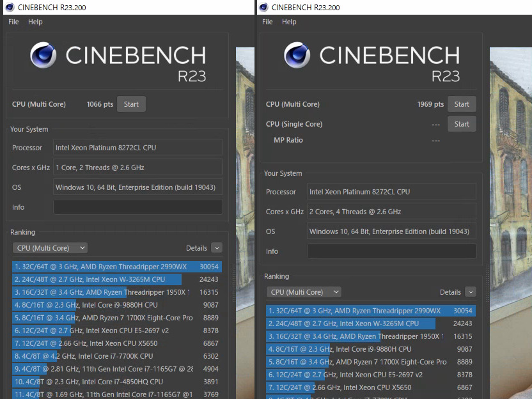Screen dimensions: 532x399
Task: Select Threadripper 1950X ranking row in left window
Action: coord(117,292)
